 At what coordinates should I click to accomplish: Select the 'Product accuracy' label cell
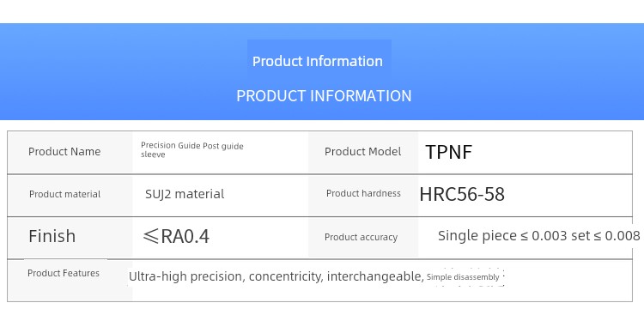(363, 237)
